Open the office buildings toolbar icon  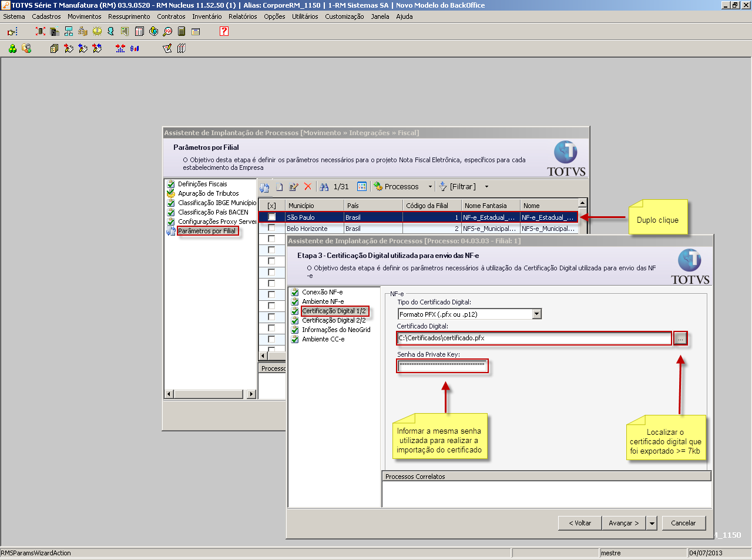(55, 31)
